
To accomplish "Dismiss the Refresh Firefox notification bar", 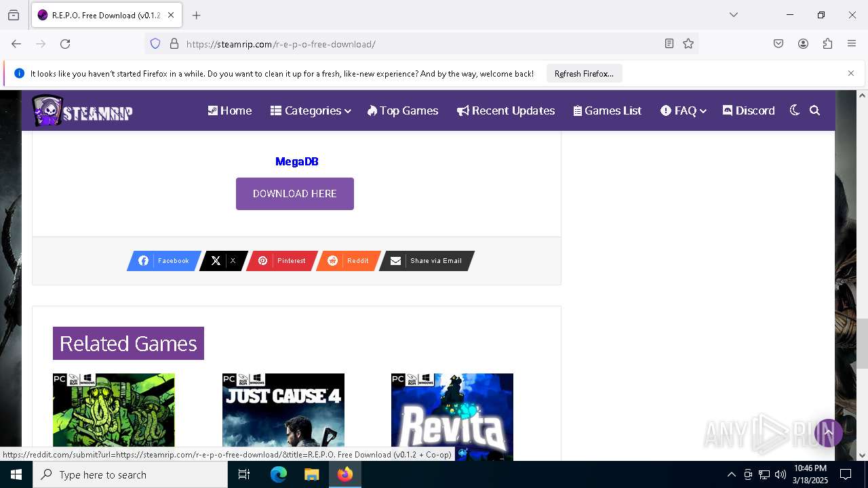I will (x=851, y=73).
